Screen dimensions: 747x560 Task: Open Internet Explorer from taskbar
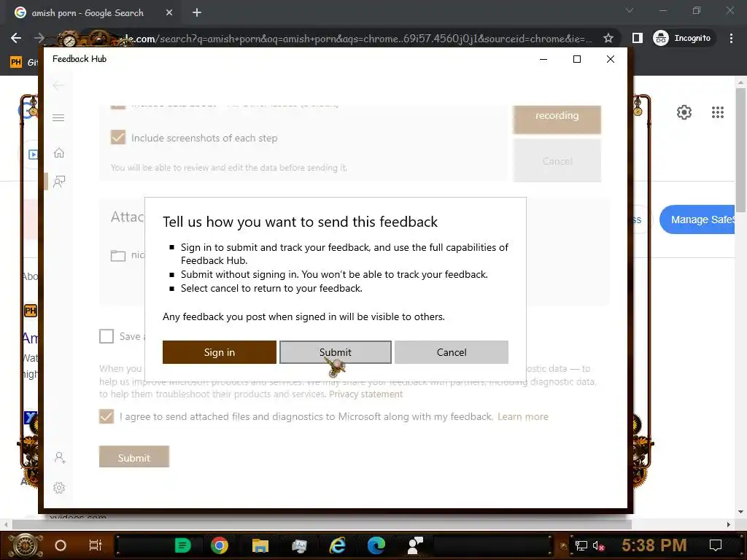click(x=338, y=545)
